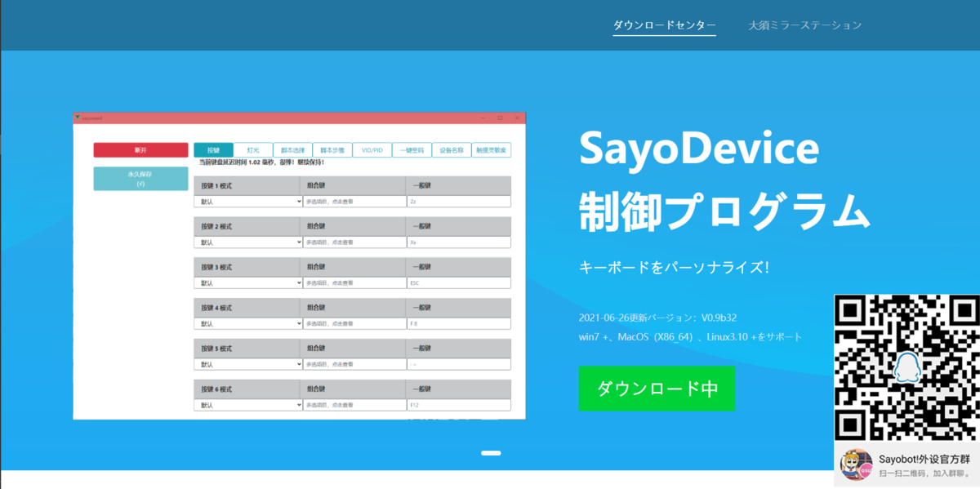The height and width of the screenshot is (489, 980).
Task: Click the Sayobot avatar icon
Action: 856,465
